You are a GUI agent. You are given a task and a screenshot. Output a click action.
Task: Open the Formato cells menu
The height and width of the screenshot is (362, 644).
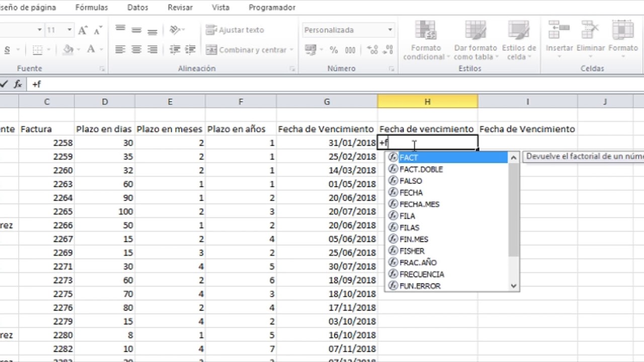click(623, 39)
